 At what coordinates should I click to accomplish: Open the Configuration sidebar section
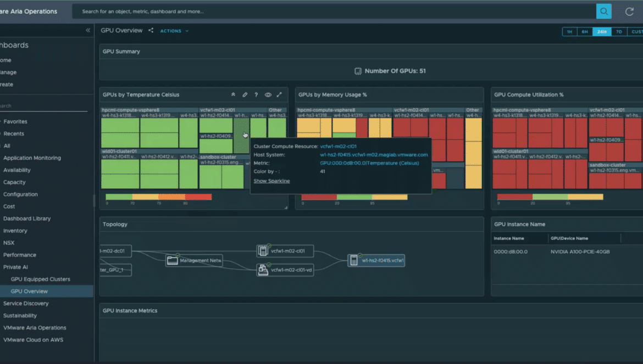pyautogui.click(x=20, y=194)
